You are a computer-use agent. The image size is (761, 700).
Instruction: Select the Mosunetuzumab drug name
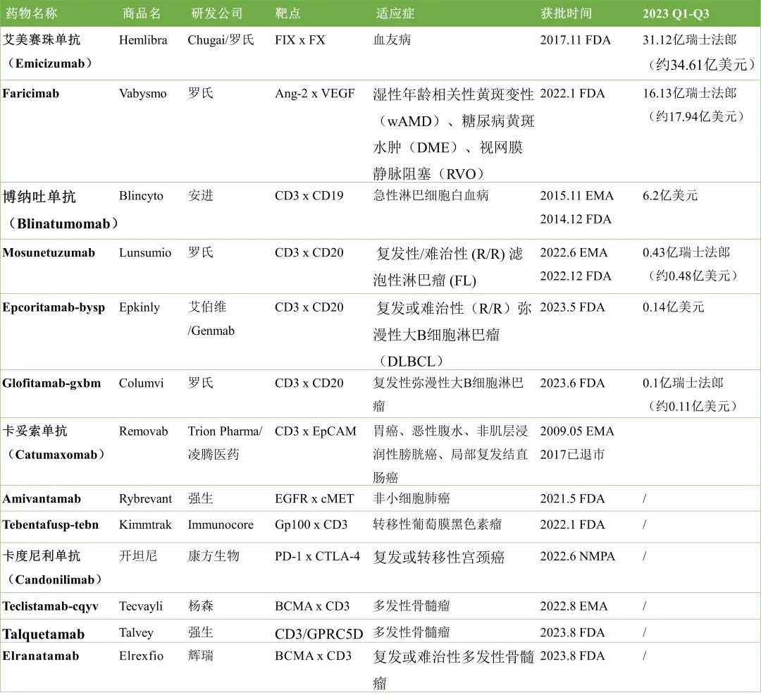pos(49,252)
